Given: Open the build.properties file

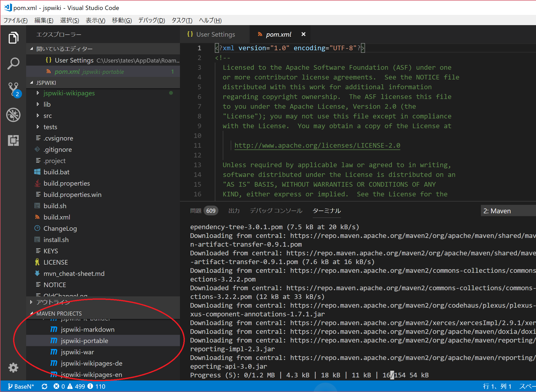Looking at the screenshot, I should (x=103, y=183).
